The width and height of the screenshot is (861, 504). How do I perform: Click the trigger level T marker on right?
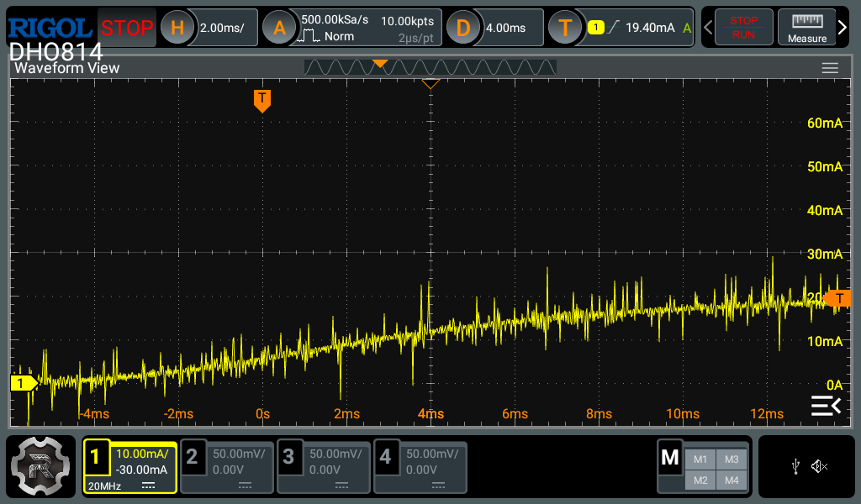pyautogui.click(x=838, y=298)
